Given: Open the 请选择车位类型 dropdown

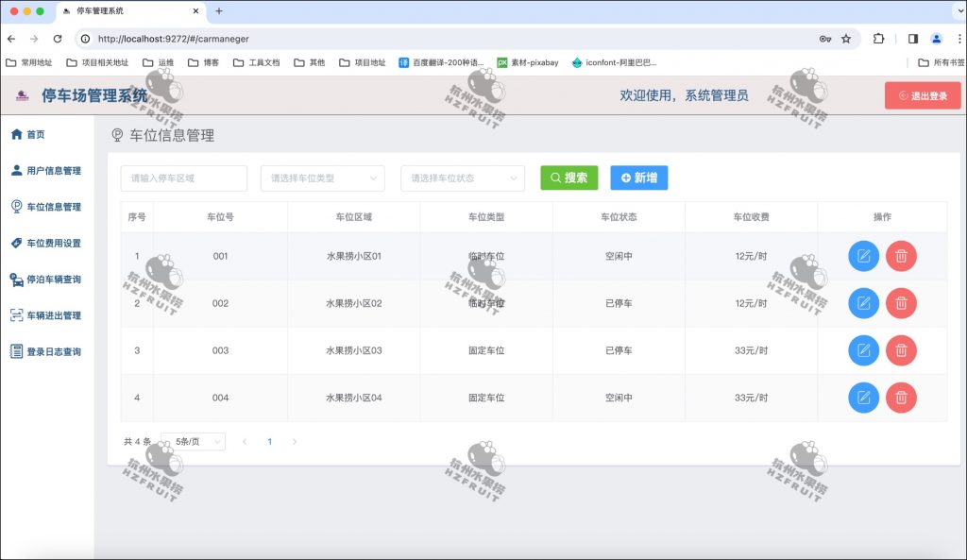Looking at the screenshot, I should point(324,178).
